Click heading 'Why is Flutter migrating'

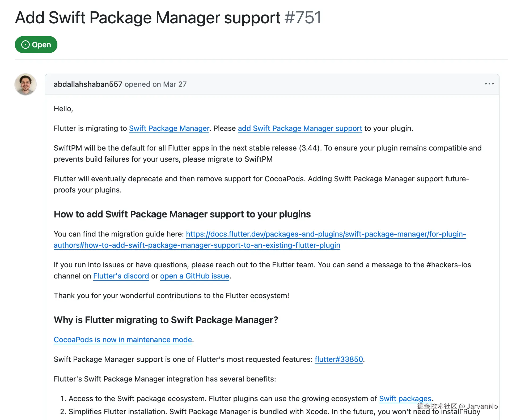[x=166, y=320]
